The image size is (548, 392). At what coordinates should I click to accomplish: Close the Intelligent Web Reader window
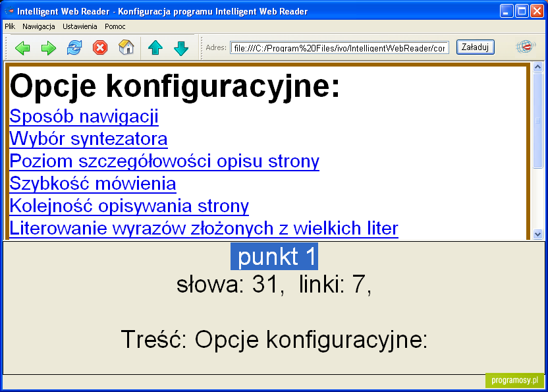click(x=537, y=11)
